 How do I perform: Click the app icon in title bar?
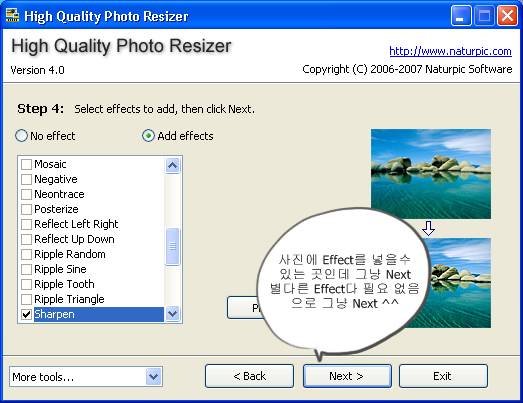(13, 15)
